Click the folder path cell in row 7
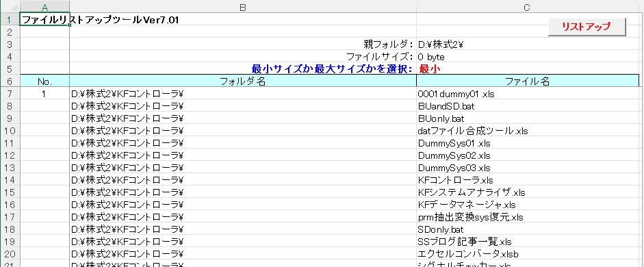This screenshot has width=644, height=267. pyautogui.click(x=243, y=94)
